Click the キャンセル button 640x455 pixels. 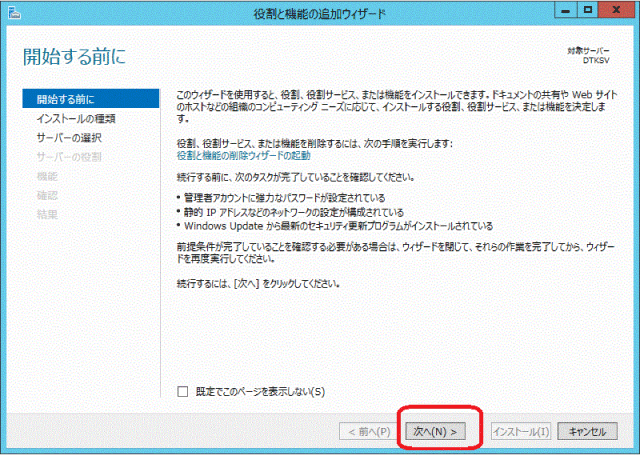point(587,431)
